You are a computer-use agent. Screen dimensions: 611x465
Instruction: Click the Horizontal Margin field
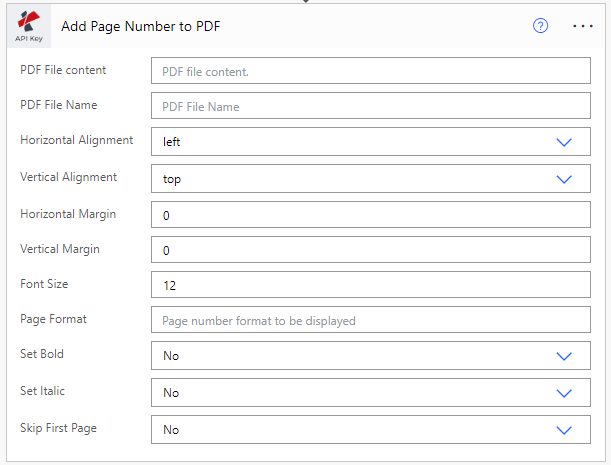[x=371, y=214]
